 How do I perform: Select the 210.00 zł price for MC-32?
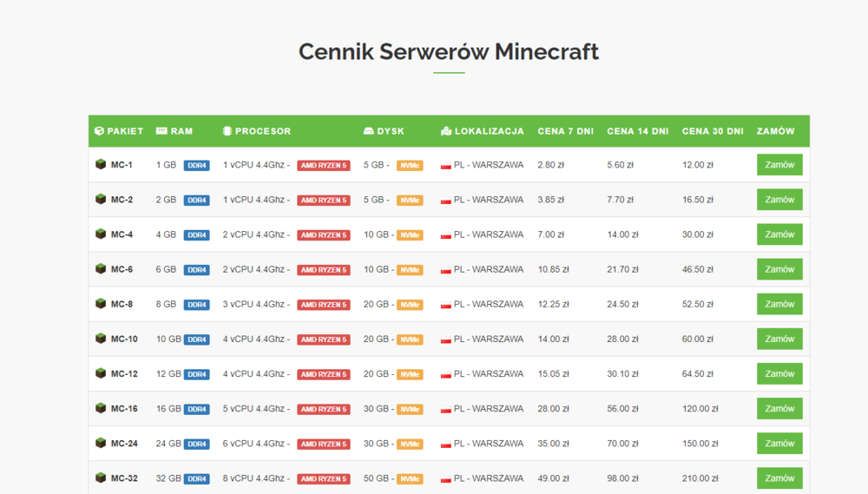tap(700, 478)
